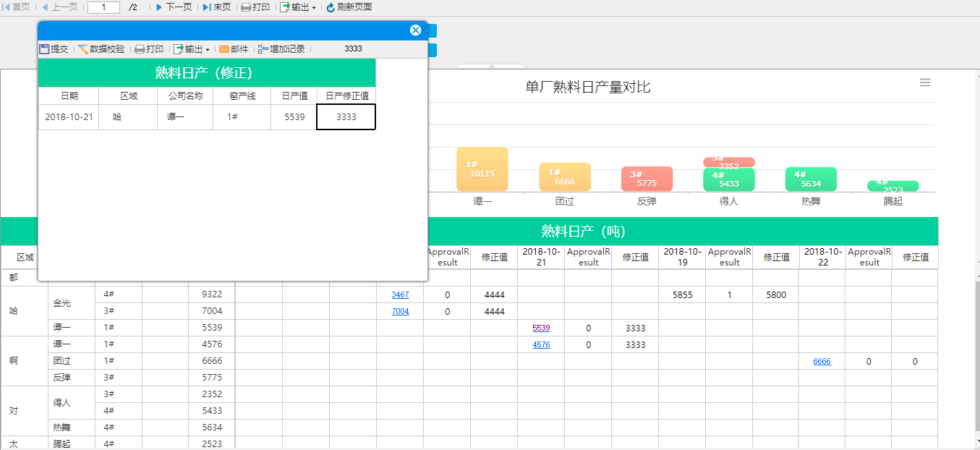Select the 日产修正值 cell containing 3333
The width and height of the screenshot is (980, 450).
pos(346,117)
